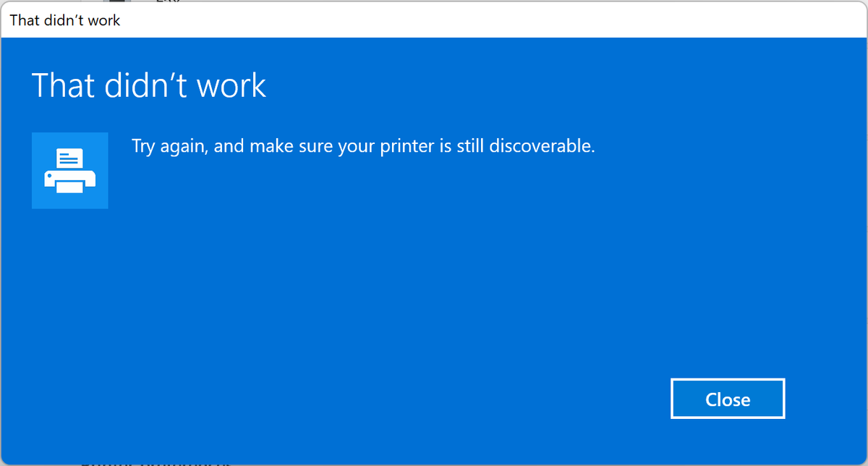This screenshot has width=868, height=466.
Task: Click the outlined Close control
Action: (728, 398)
